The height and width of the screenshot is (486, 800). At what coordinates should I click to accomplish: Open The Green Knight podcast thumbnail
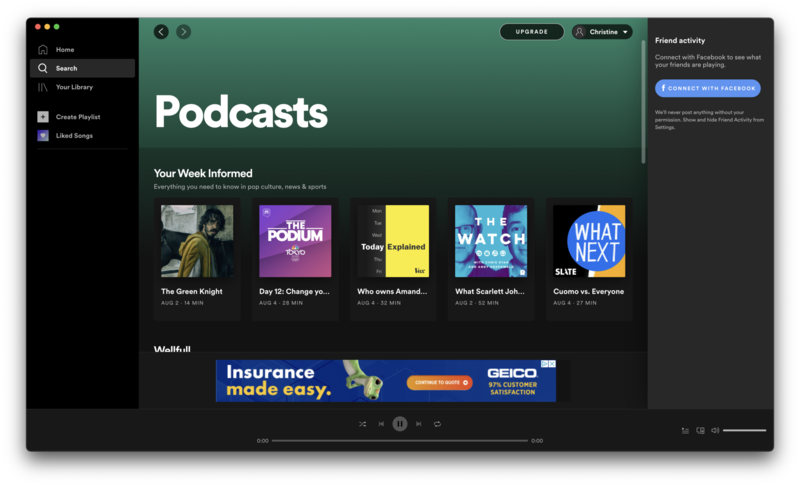point(197,241)
